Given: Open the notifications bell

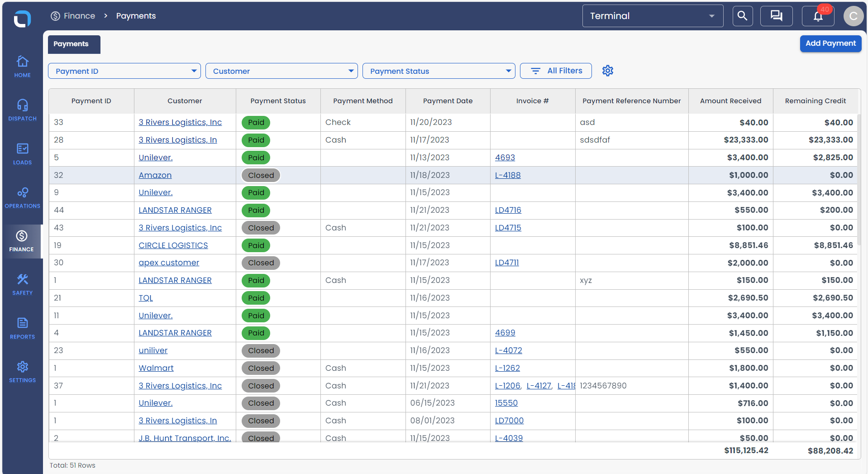Looking at the screenshot, I should pyautogui.click(x=818, y=16).
